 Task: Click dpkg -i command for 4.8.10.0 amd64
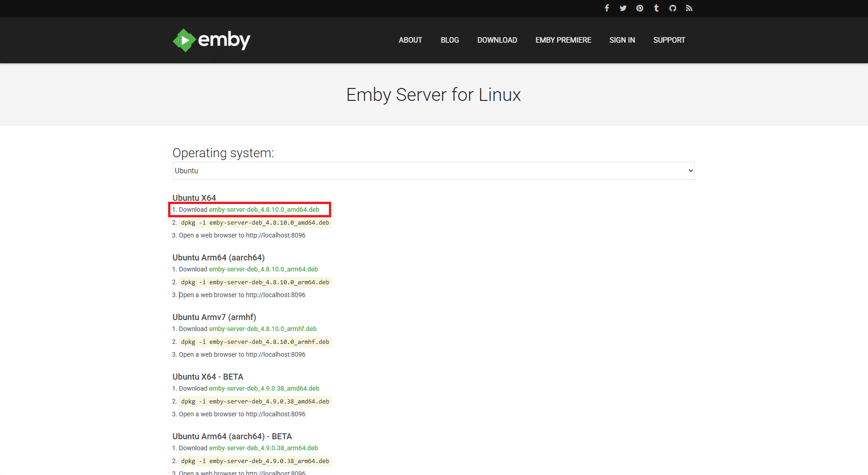(x=255, y=223)
